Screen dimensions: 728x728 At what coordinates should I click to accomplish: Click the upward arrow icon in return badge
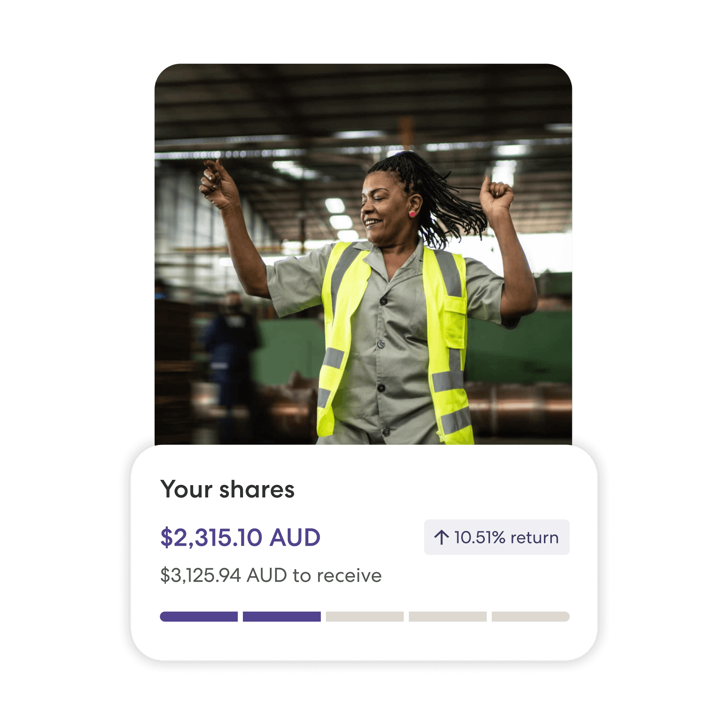[x=441, y=537]
